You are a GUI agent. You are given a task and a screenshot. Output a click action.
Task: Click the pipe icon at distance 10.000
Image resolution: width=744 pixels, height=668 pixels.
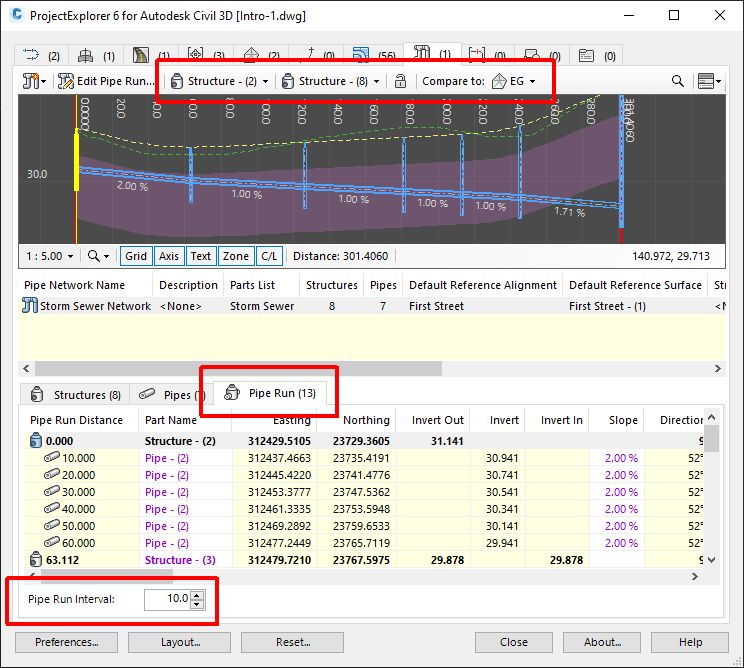51,457
